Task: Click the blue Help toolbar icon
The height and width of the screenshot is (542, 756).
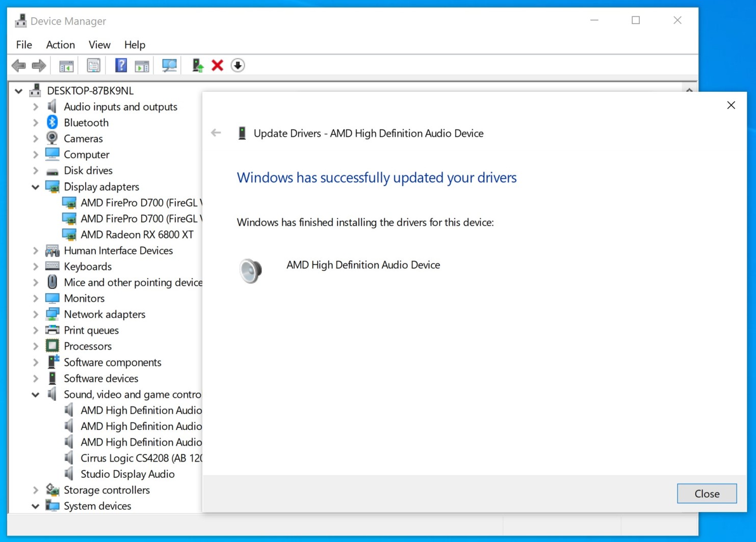Action: click(x=121, y=65)
